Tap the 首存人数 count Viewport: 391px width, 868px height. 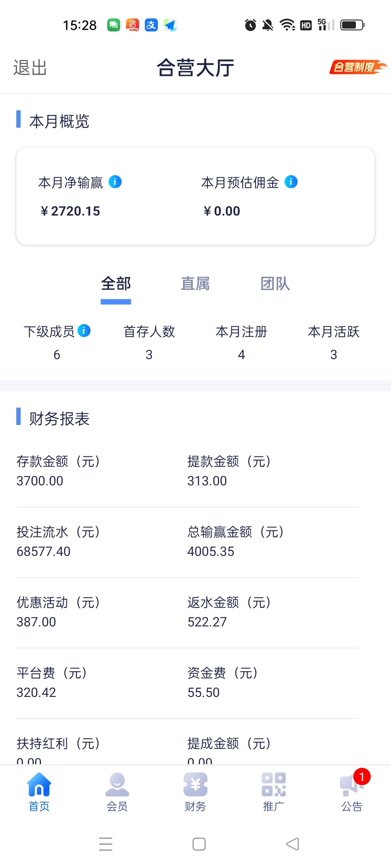tap(149, 355)
